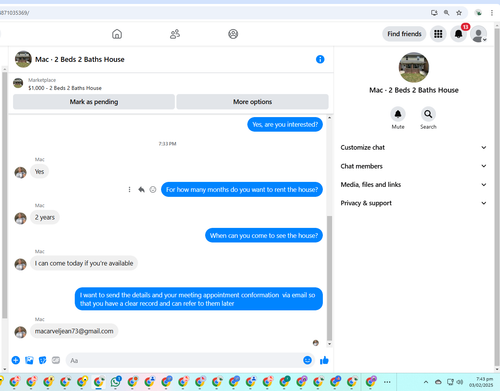Open taskbar overflow three dots
The image size is (500, 391).
click(387, 382)
